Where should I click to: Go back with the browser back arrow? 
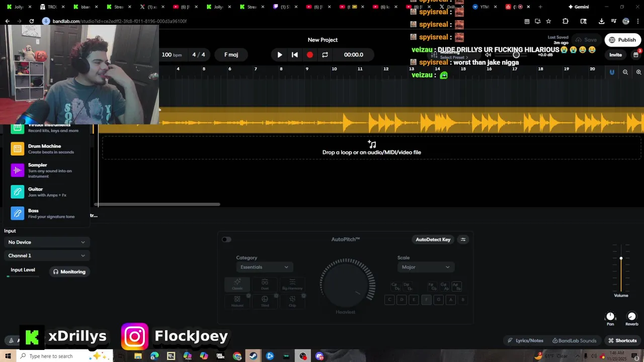click(7, 21)
